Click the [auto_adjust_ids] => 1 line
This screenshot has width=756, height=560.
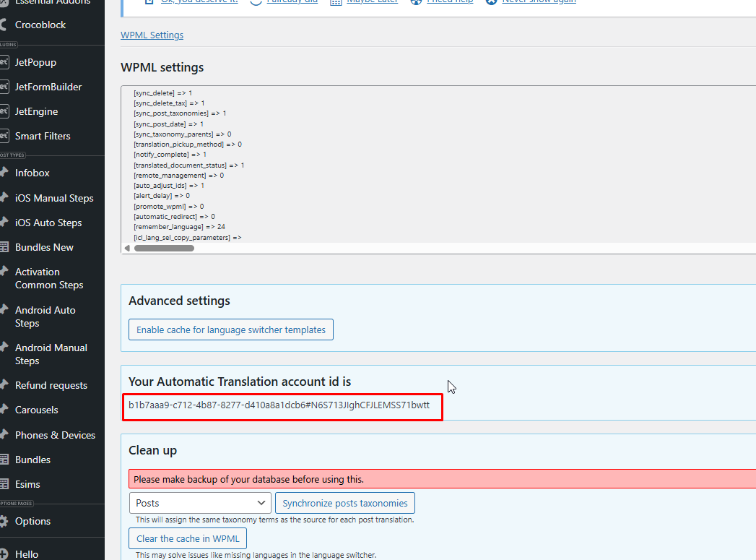click(x=169, y=186)
